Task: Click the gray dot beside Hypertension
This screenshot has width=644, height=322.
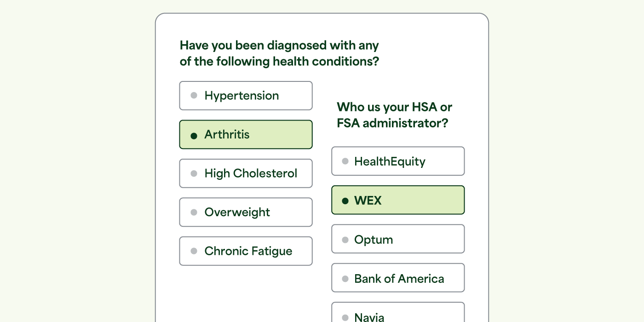Action: point(194,96)
